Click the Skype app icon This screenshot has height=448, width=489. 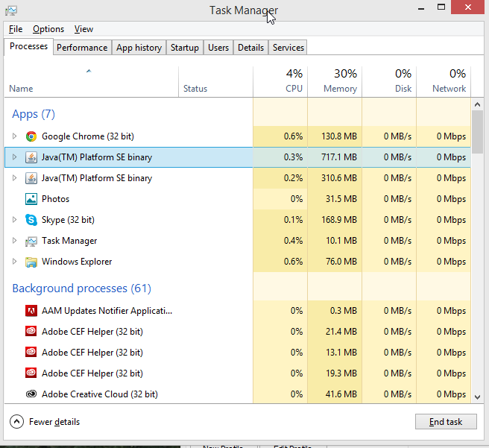click(31, 220)
